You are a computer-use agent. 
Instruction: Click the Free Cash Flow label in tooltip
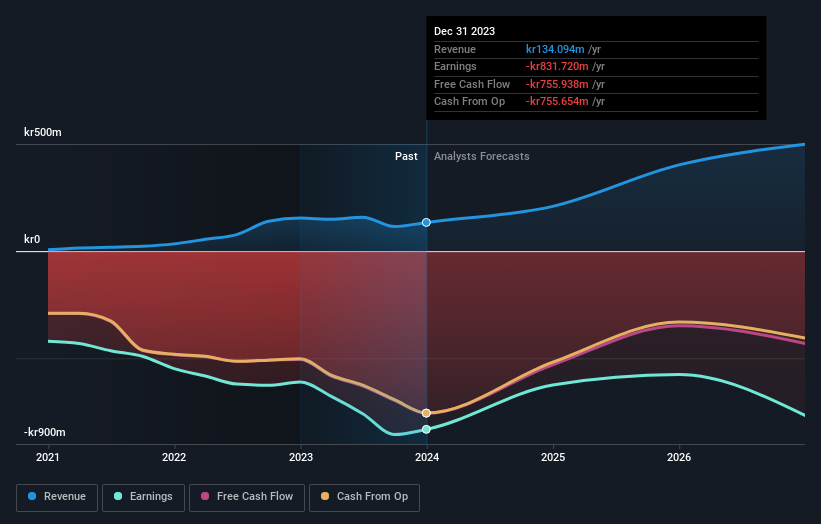472,84
